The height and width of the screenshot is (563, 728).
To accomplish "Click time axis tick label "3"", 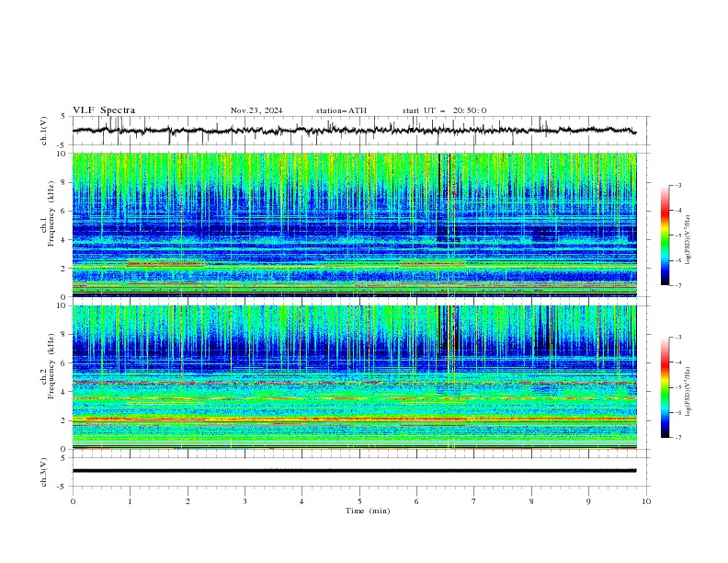I will 245,501.
